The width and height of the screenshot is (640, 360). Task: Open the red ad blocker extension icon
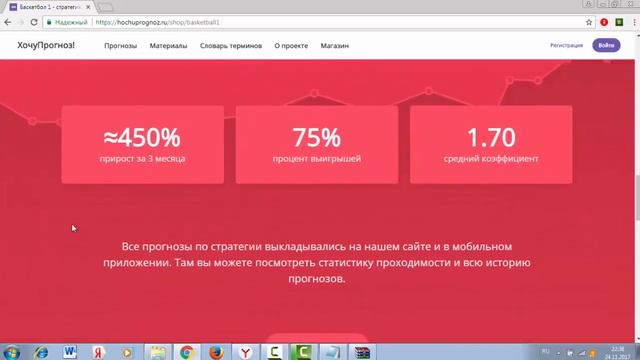pos(604,22)
